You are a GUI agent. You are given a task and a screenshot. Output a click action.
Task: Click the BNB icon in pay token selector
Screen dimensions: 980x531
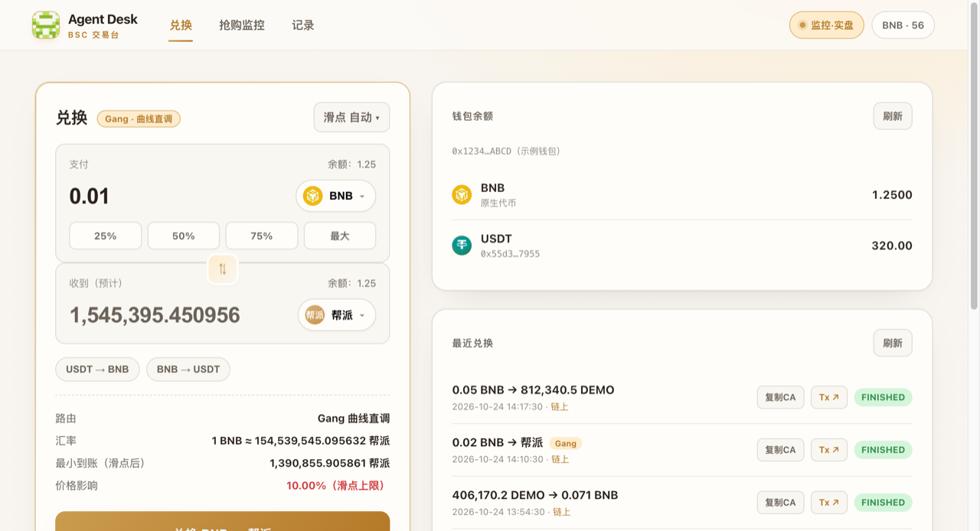(312, 196)
